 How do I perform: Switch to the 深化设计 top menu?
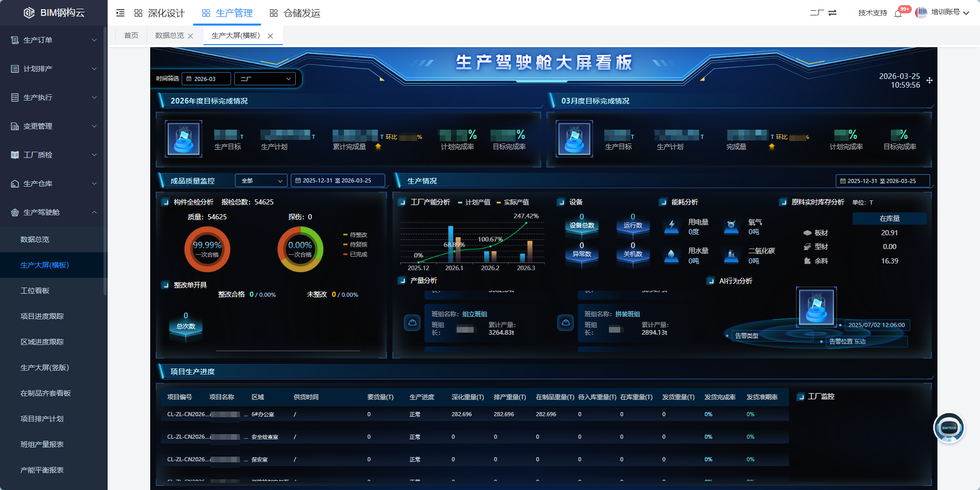click(159, 13)
